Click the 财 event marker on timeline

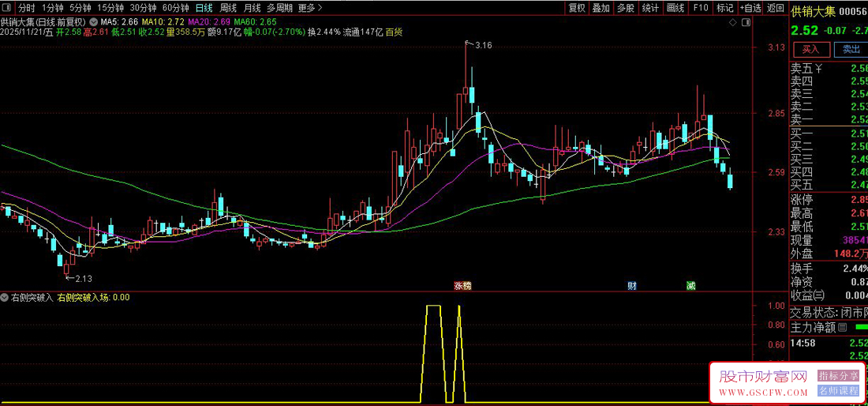tap(632, 285)
